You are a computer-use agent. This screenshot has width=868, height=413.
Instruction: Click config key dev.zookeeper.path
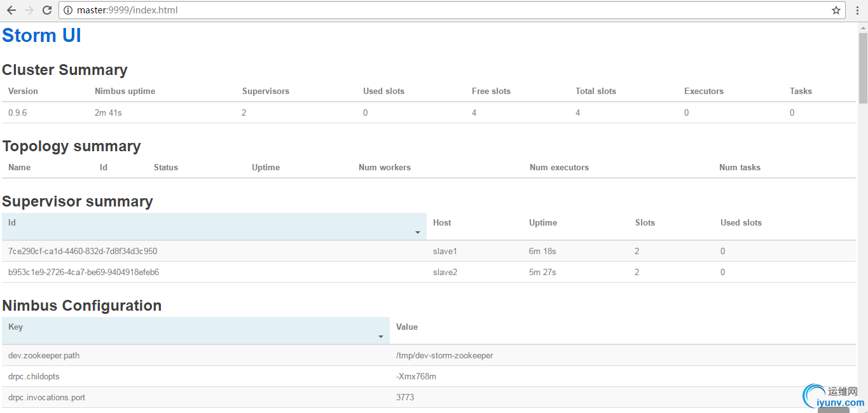pyautogui.click(x=44, y=355)
